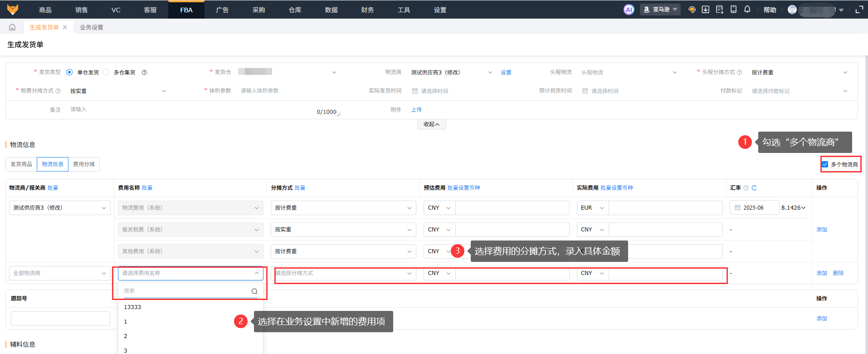
Task: Click help icon next to 汇率
Action: coord(746,188)
